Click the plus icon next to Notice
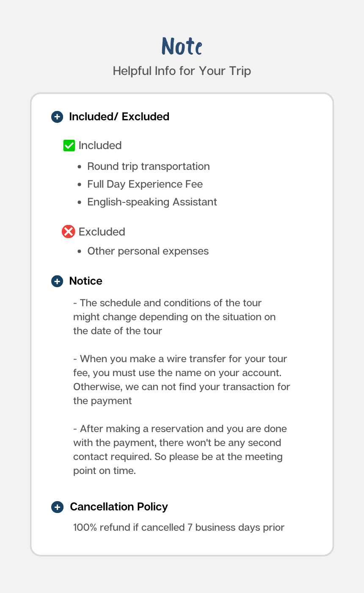Viewport: 364px width, 593px height. (x=57, y=281)
